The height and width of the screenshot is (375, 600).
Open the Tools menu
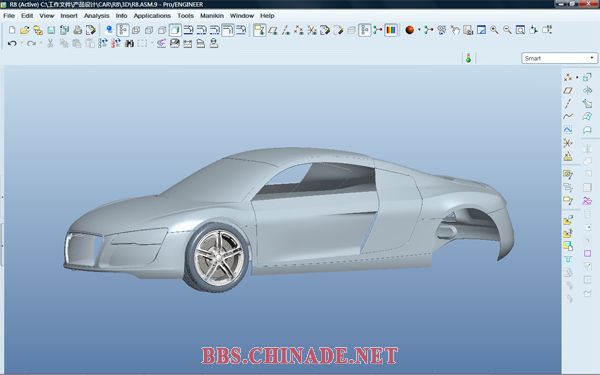(x=185, y=16)
